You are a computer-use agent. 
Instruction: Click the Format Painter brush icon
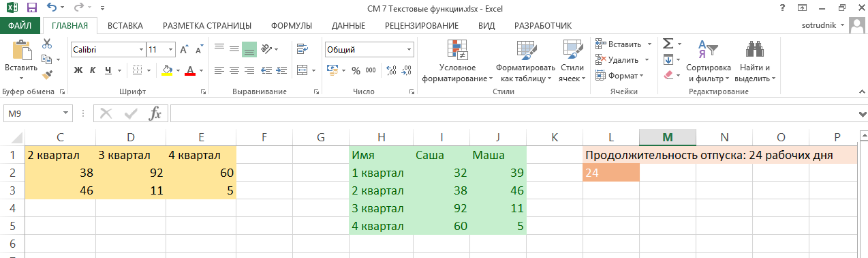coord(47,75)
